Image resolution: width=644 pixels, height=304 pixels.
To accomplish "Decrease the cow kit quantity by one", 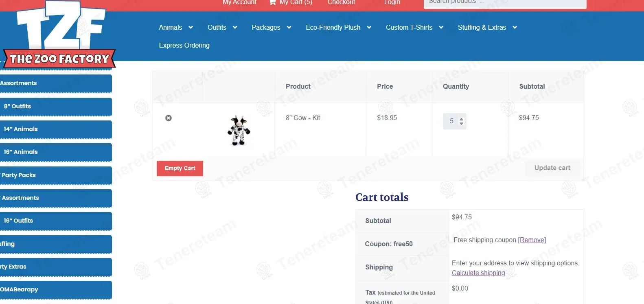I will (461, 123).
